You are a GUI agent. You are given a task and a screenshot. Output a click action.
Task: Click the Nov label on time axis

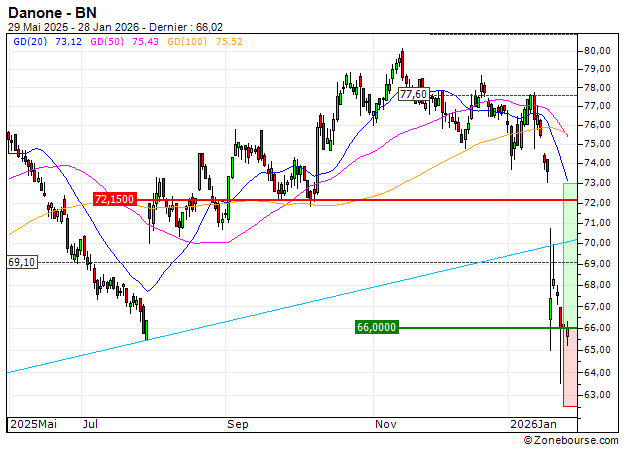coord(385,424)
